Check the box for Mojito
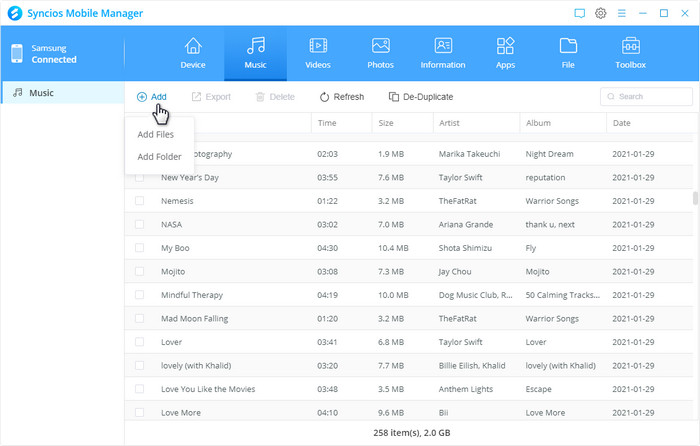Image resolution: width=700 pixels, height=446 pixels. tap(140, 271)
